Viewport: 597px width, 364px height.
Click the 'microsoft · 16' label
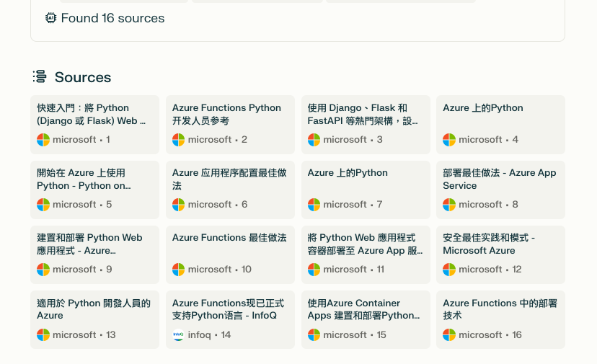[x=490, y=335]
